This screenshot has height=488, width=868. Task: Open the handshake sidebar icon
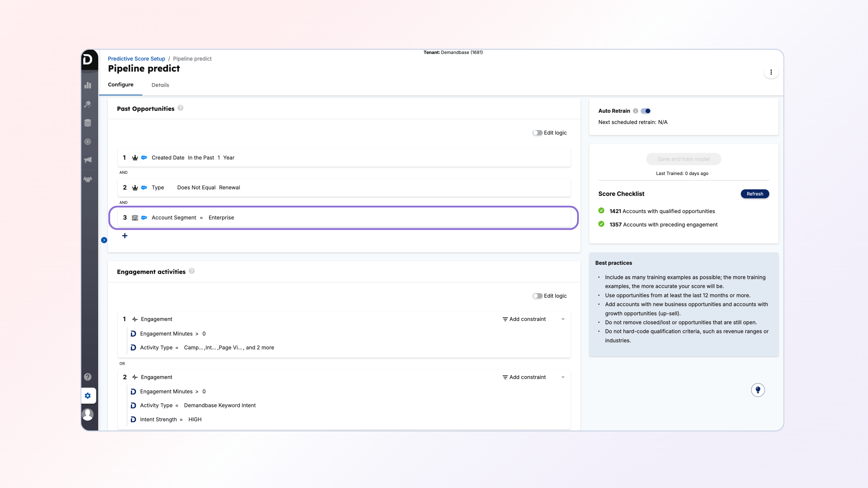click(88, 180)
